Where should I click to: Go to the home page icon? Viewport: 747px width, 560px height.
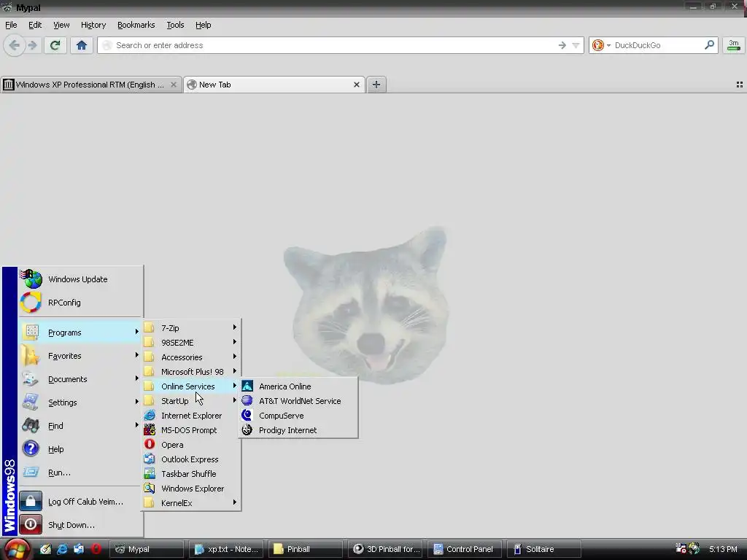coord(82,45)
